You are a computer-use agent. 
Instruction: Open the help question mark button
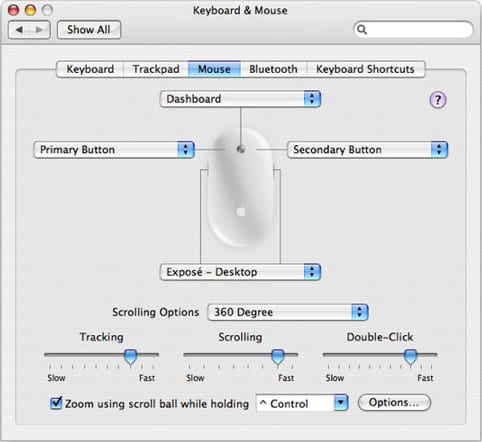coord(438,100)
